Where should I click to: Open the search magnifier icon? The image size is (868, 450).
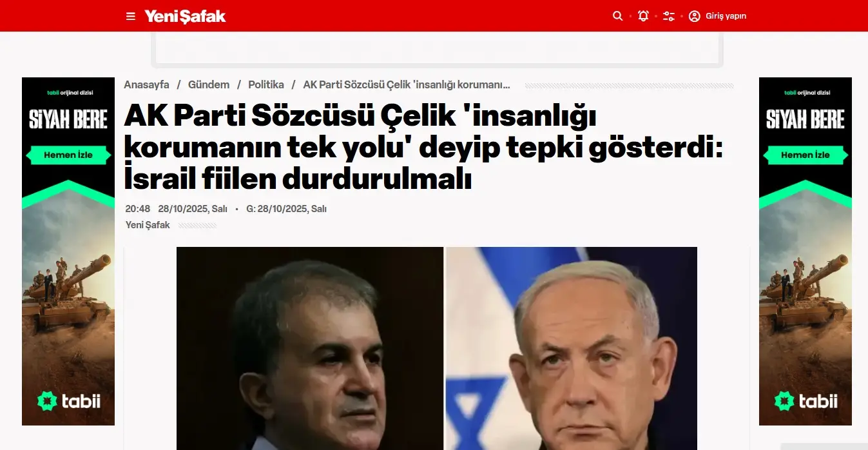[617, 16]
